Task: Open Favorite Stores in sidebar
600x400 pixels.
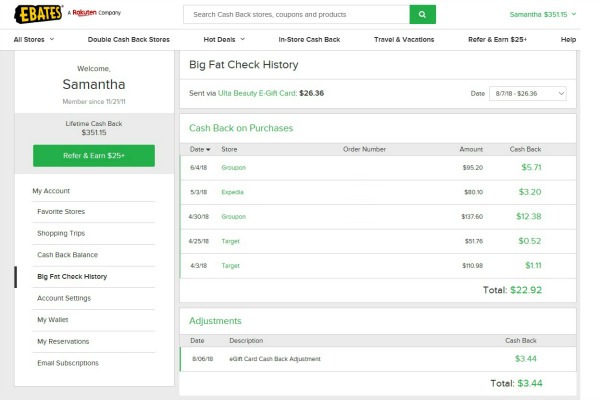Action: (x=61, y=211)
